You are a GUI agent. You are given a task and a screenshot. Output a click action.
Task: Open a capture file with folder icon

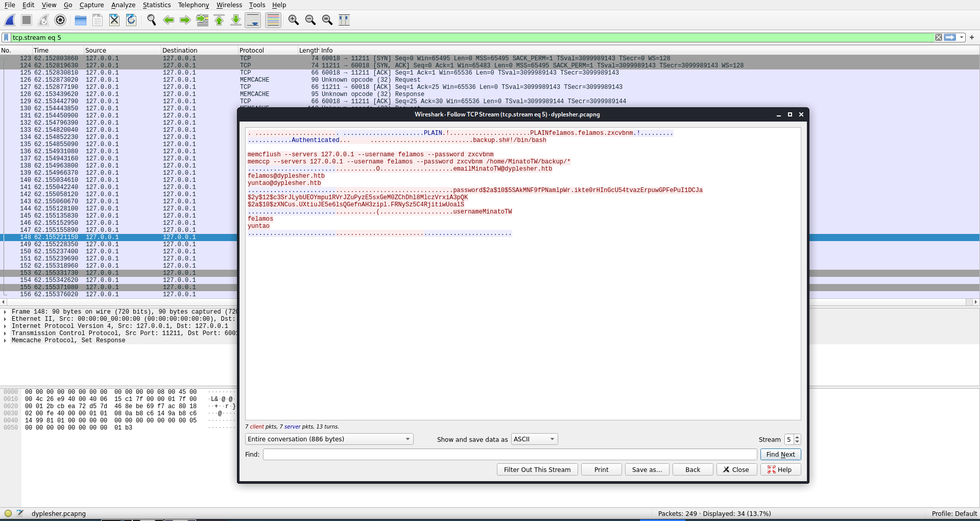(81, 20)
